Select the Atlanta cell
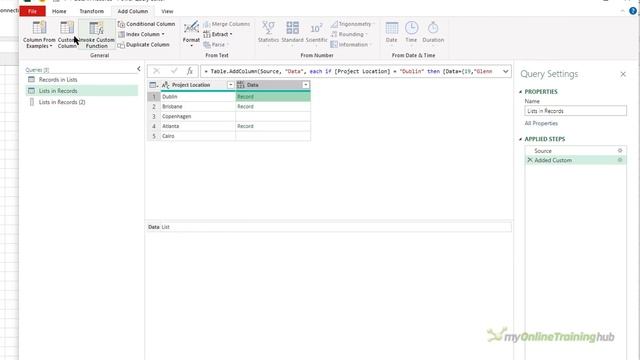 click(198, 126)
